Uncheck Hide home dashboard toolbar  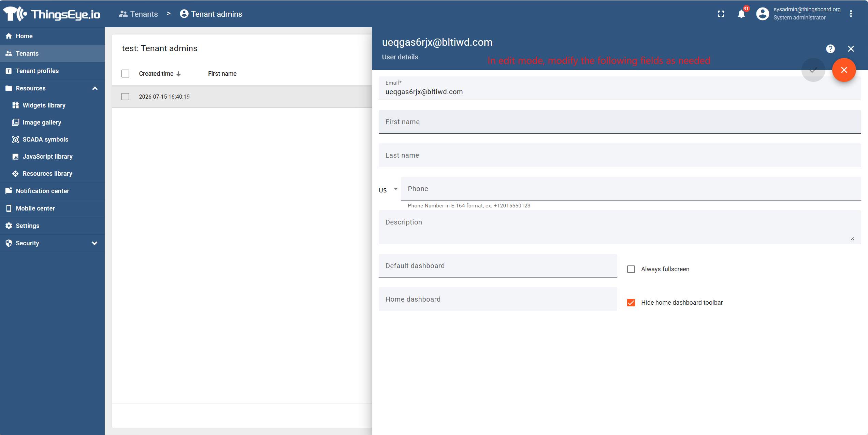631,303
